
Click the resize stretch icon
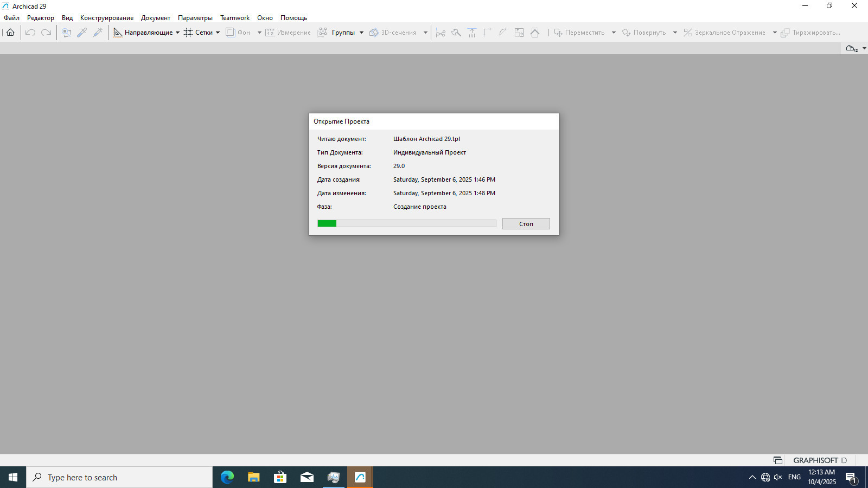click(x=519, y=33)
